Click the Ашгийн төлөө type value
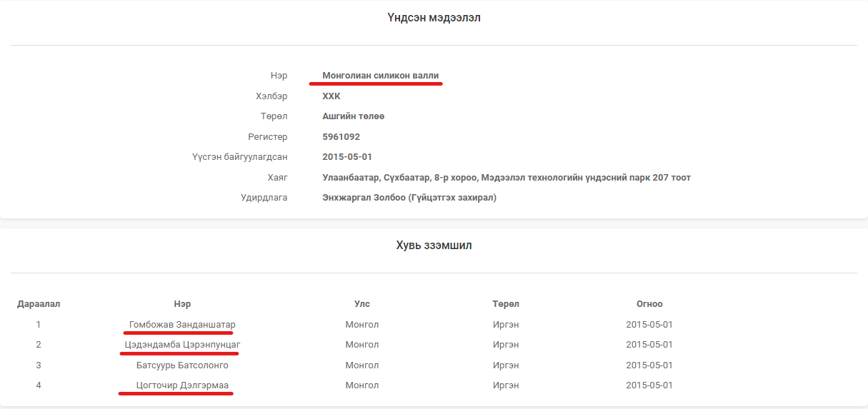The width and height of the screenshot is (868, 409). [354, 116]
